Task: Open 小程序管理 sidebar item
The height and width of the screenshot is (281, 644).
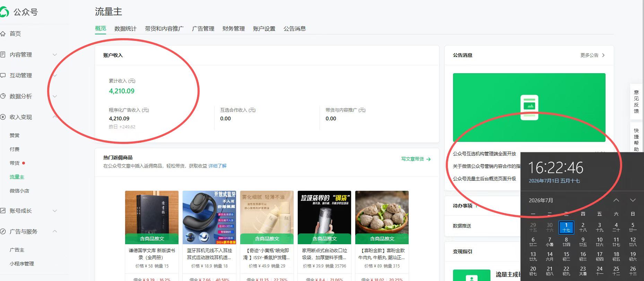Action: click(22, 264)
